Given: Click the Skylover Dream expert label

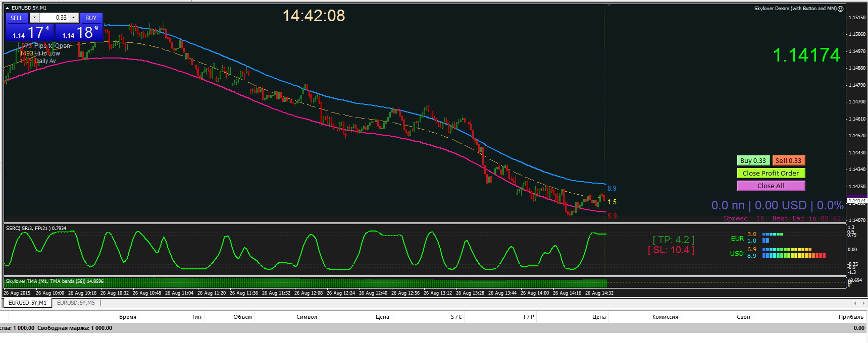Looking at the screenshot, I should [x=795, y=9].
